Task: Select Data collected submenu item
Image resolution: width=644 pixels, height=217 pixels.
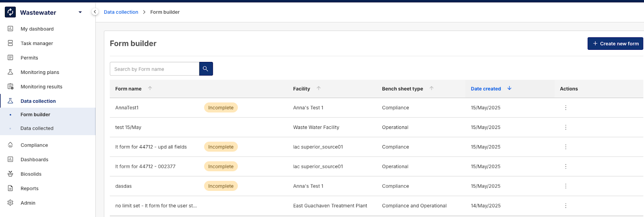Action: pyautogui.click(x=37, y=129)
